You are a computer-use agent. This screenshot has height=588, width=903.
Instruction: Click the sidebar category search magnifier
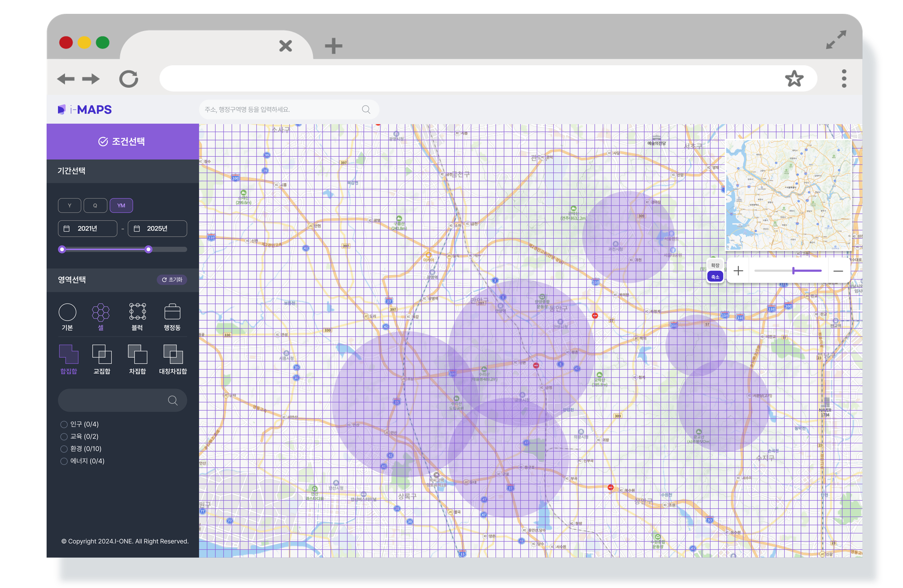click(172, 400)
